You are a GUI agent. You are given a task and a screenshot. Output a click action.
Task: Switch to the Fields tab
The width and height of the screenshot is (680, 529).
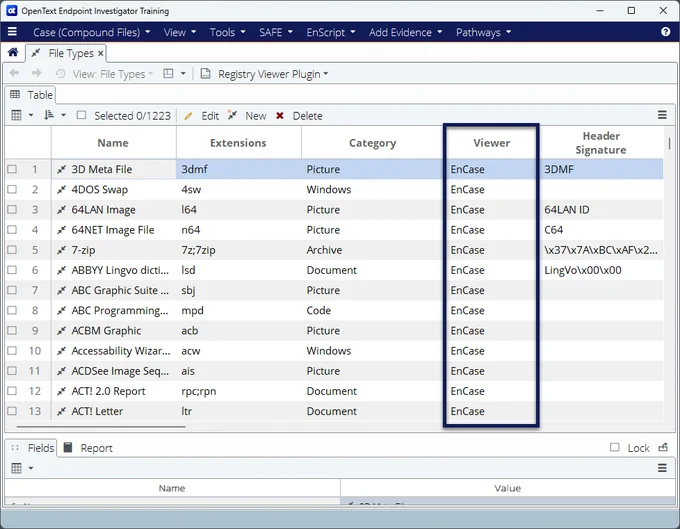(x=33, y=447)
